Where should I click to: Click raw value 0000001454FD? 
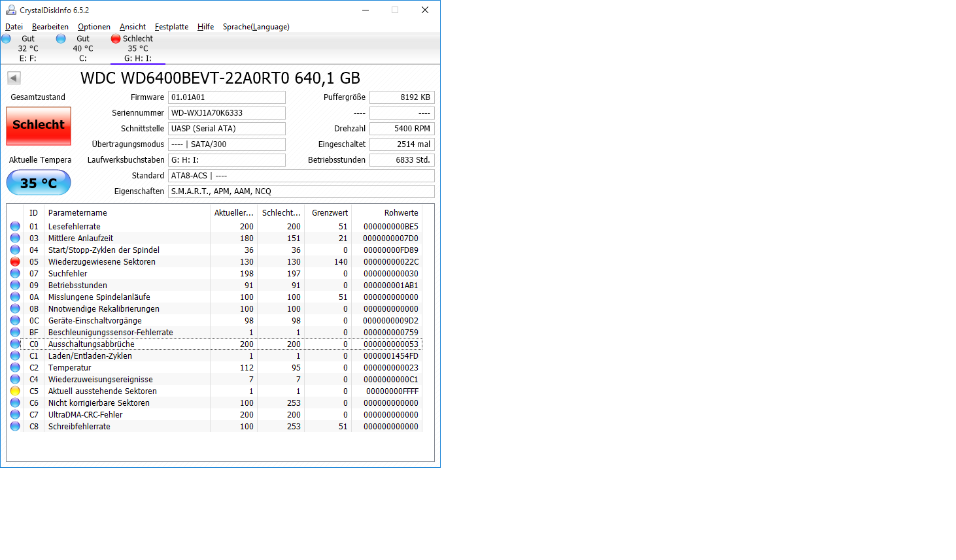[x=391, y=356]
